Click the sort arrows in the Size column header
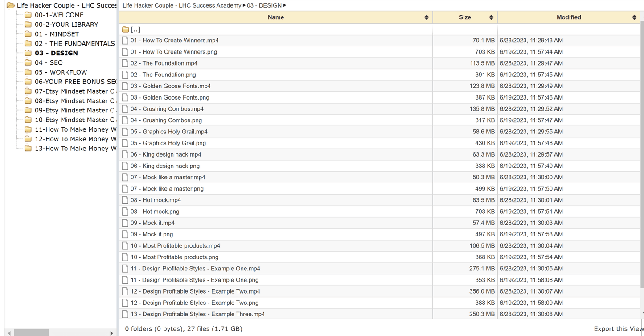644x336 pixels. click(x=491, y=17)
